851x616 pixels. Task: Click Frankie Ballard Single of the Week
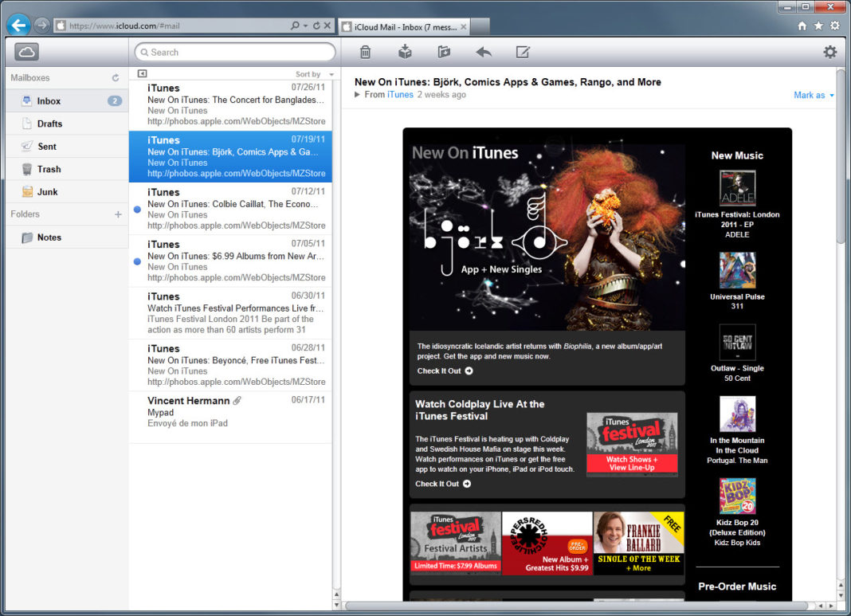coord(639,543)
